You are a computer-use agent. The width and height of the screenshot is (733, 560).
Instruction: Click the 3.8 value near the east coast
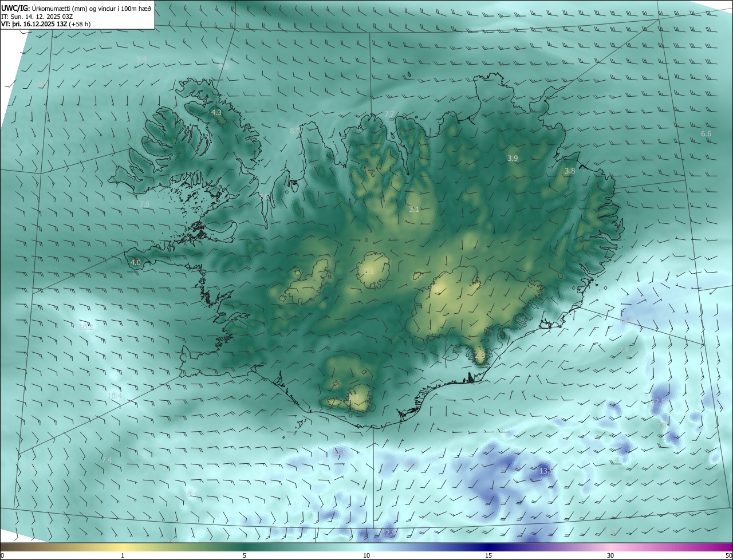coord(570,171)
